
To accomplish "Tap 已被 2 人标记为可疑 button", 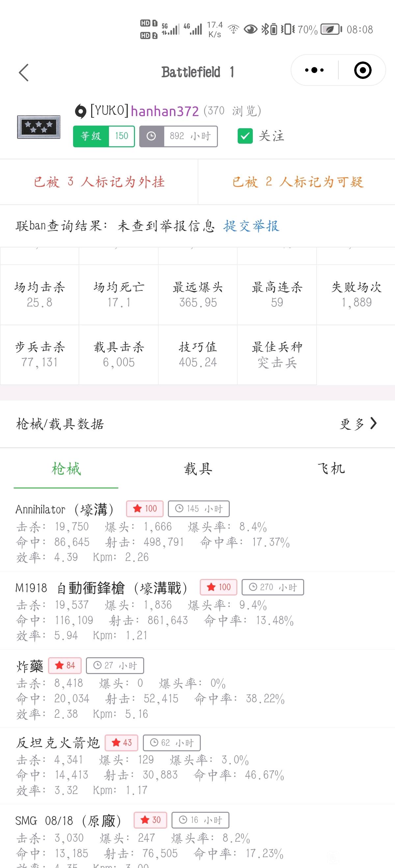I will (x=297, y=182).
